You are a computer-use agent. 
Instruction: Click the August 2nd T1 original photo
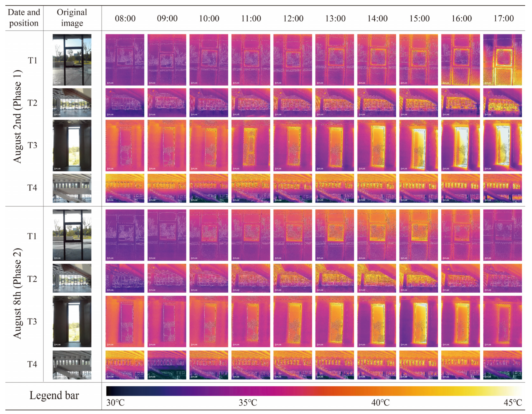(72, 60)
